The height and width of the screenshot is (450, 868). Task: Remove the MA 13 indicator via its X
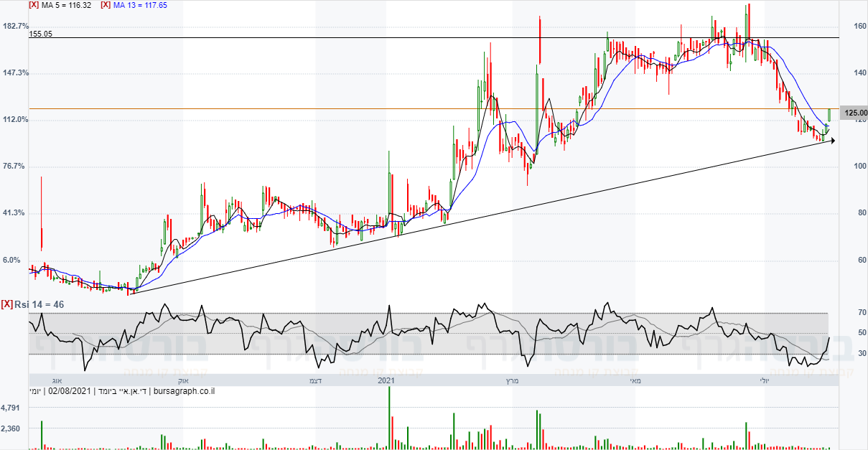[x=106, y=4]
